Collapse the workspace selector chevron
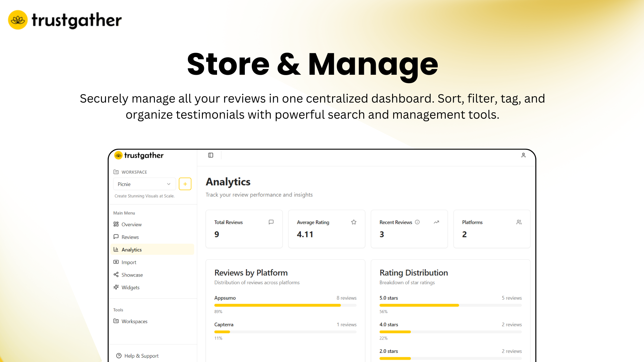The image size is (644, 362). pos(168,184)
